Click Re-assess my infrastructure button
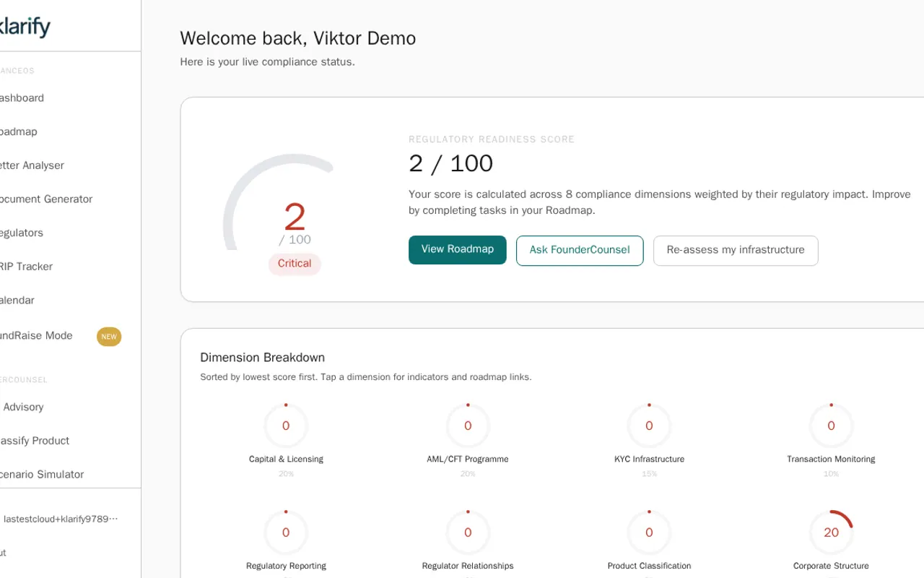 pyautogui.click(x=736, y=251)
